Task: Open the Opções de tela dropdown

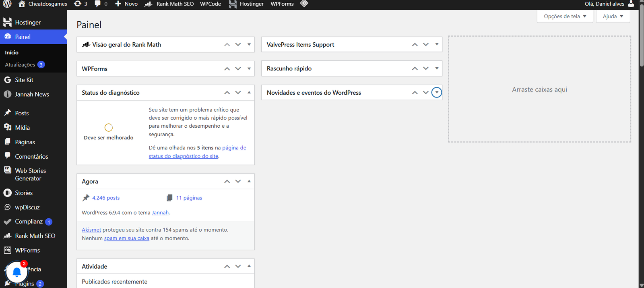Action: point(565,16)
